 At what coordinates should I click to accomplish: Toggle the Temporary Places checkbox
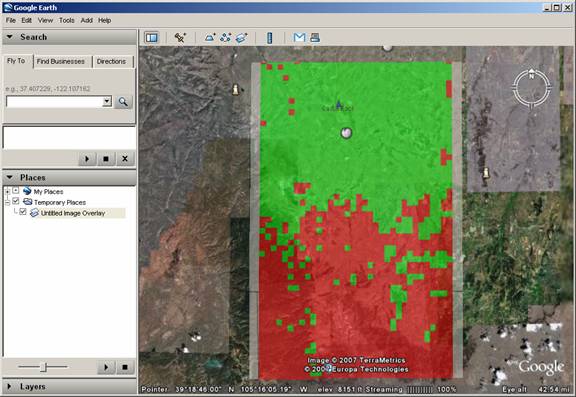tap(15, 201)
